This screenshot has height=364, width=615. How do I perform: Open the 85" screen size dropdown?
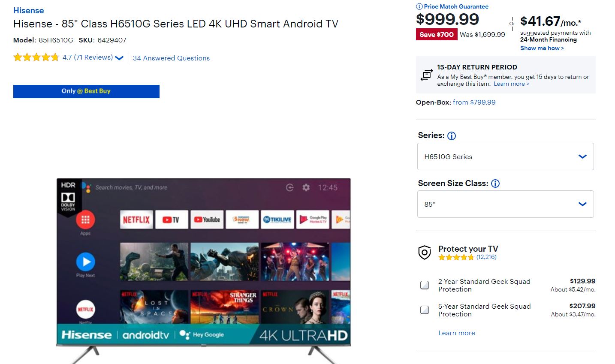(x=505, y=204)
